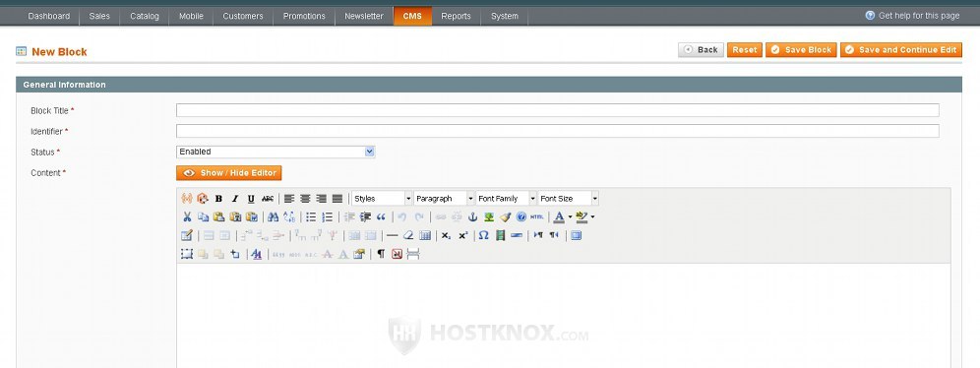980x368 pixels.
Task: Expand the background color picker arrow
Action: point(592,216)
